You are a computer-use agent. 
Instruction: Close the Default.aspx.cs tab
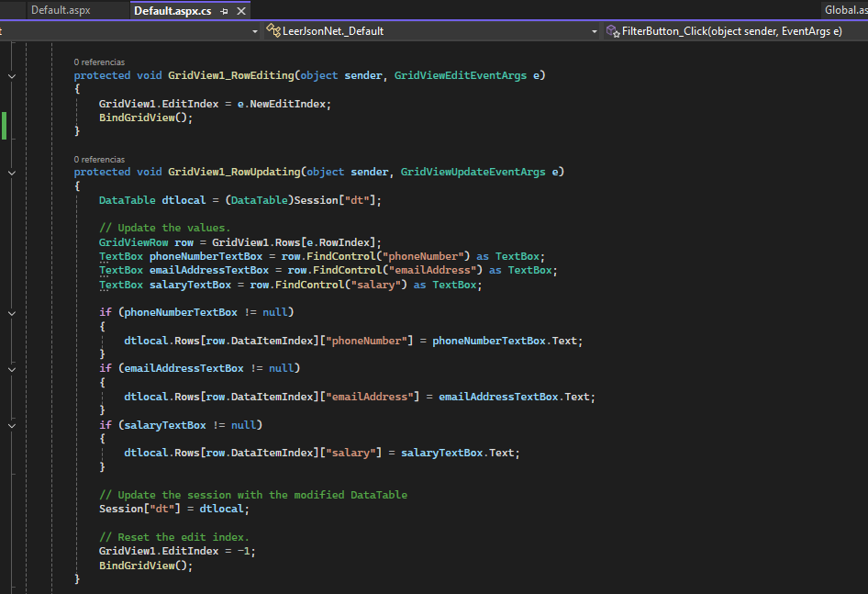point(241,11)
